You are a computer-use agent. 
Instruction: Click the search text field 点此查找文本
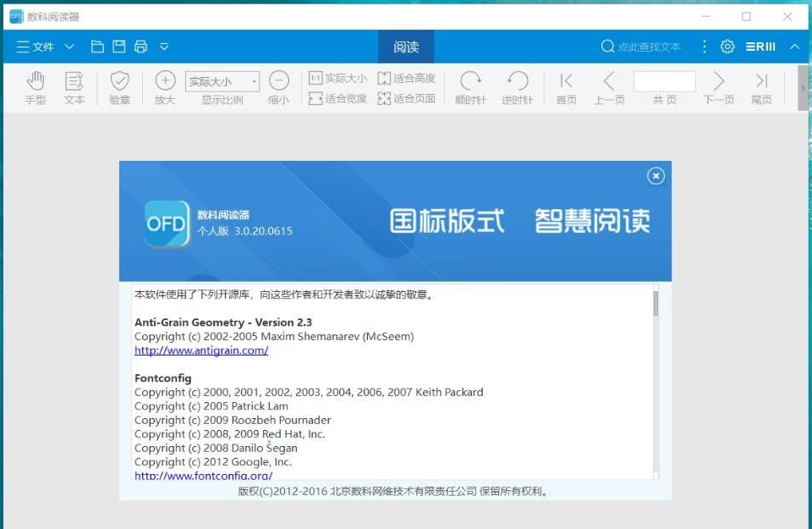point(650,47)
